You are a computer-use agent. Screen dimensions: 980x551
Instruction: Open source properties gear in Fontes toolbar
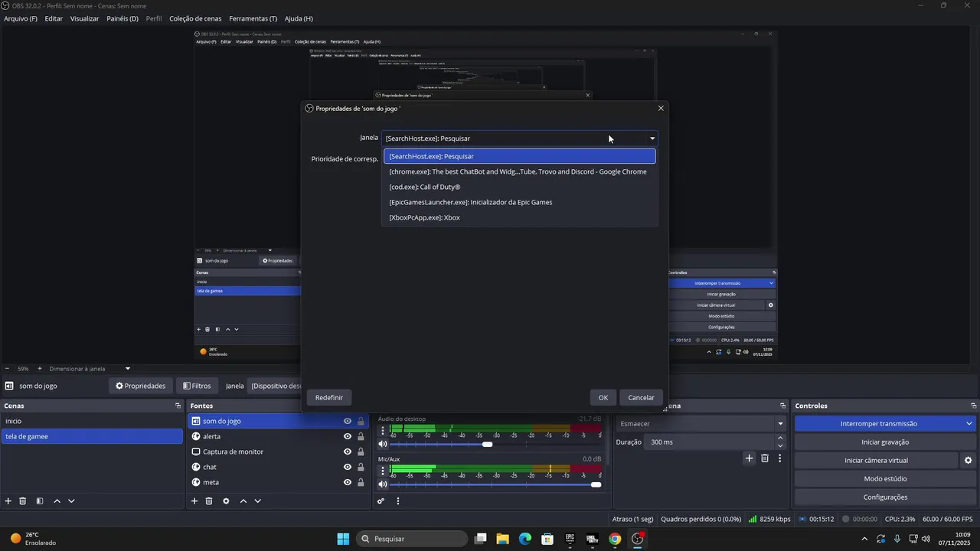click(x=226, y=501)
